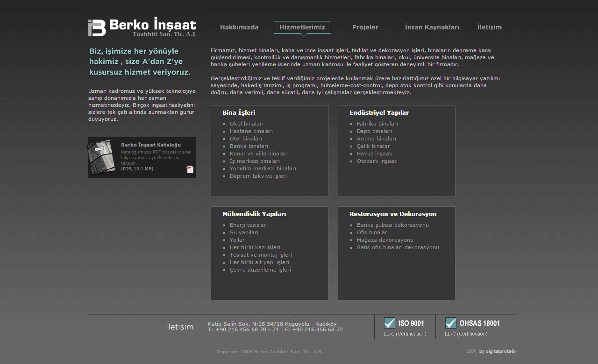
Task: Click the Berko İnşaat Kataloğu title link
Action: click(x=151, y=145)
